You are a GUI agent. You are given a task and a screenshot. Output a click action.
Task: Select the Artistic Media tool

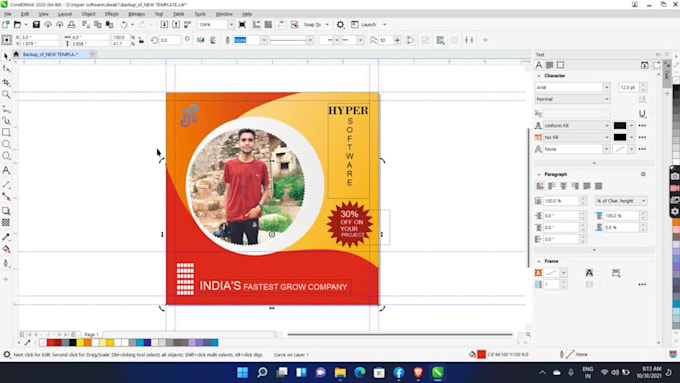tap(6, 120)
